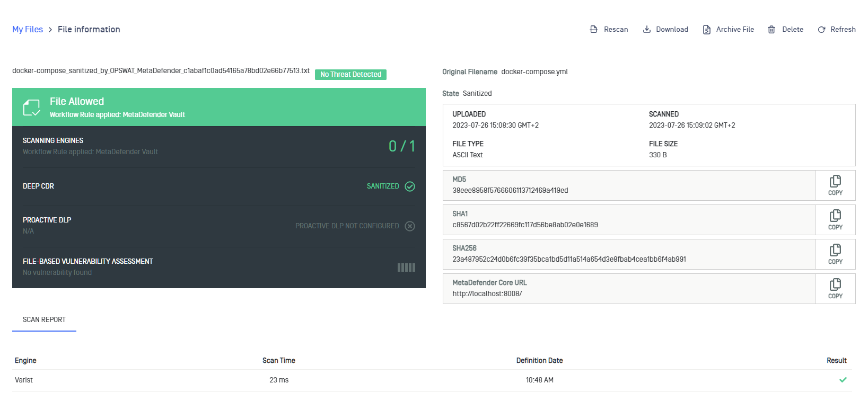Image resolution: width=868 pixels, height=401 pixels.
Task: Click the sanitized file name text
Action: coord(161,71)
